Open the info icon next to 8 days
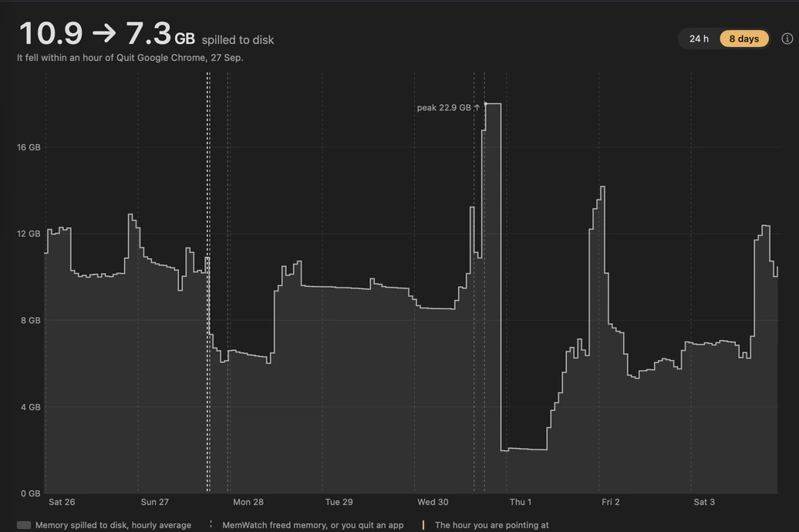 click(787, 39)
